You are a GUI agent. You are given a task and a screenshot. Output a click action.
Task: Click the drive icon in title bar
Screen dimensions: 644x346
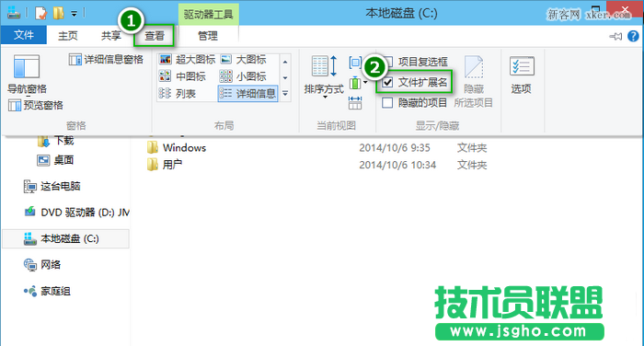13,13
